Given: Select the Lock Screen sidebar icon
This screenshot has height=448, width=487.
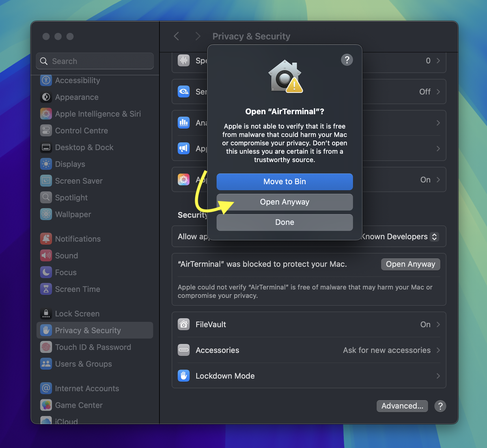Looking at the screenshot, I should [x=46, y=314].
